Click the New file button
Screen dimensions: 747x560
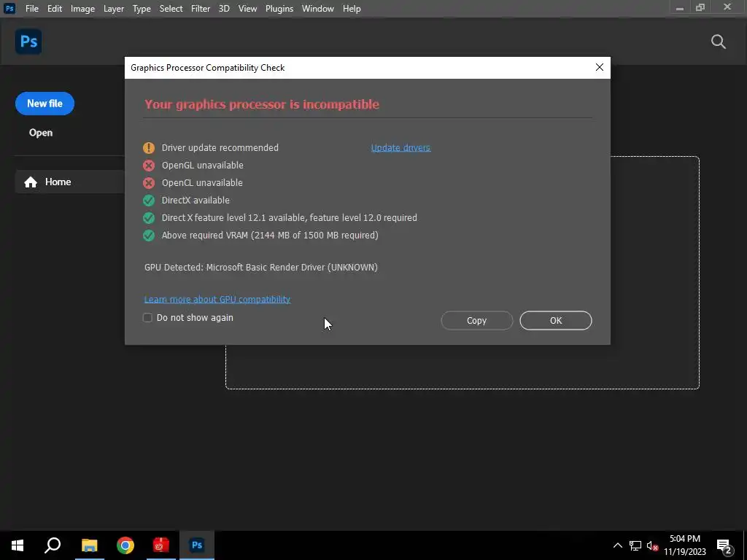44,104
